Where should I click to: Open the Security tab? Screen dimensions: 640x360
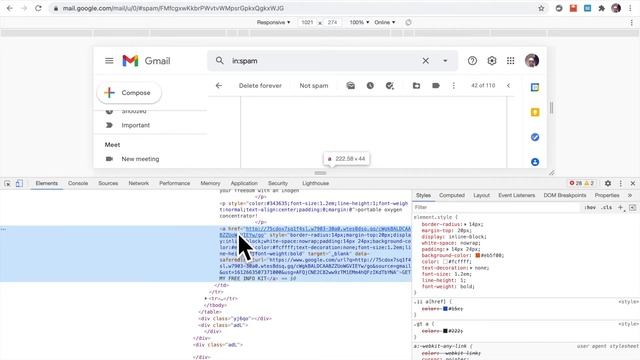coord(278,183)
